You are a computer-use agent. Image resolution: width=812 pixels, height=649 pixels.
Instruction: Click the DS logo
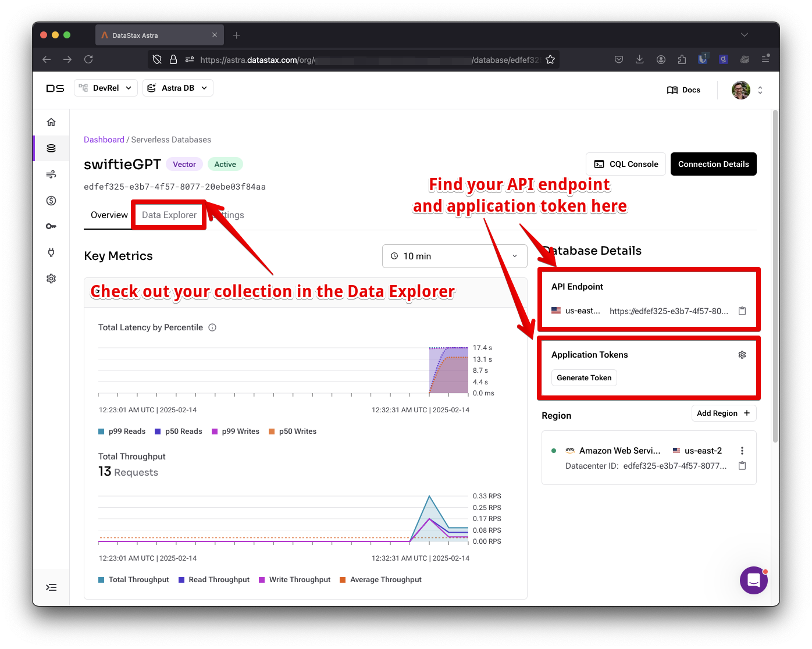tap(55, 88)
